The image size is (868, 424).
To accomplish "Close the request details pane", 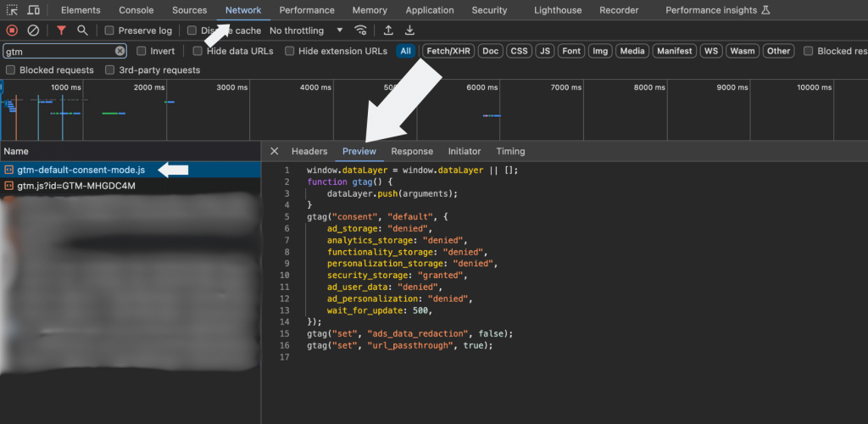I will click(274, 151).
